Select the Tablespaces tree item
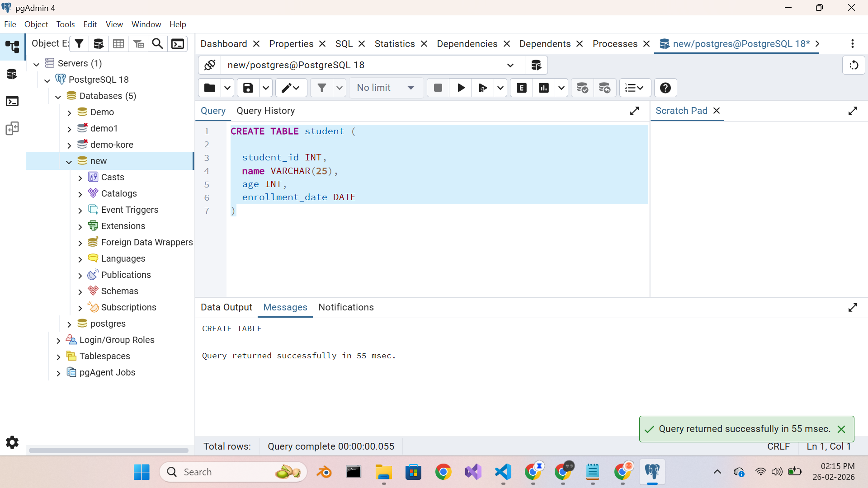The height and width of the screenshot is (488, 868). pyautogui.click(x=104, y=356)
